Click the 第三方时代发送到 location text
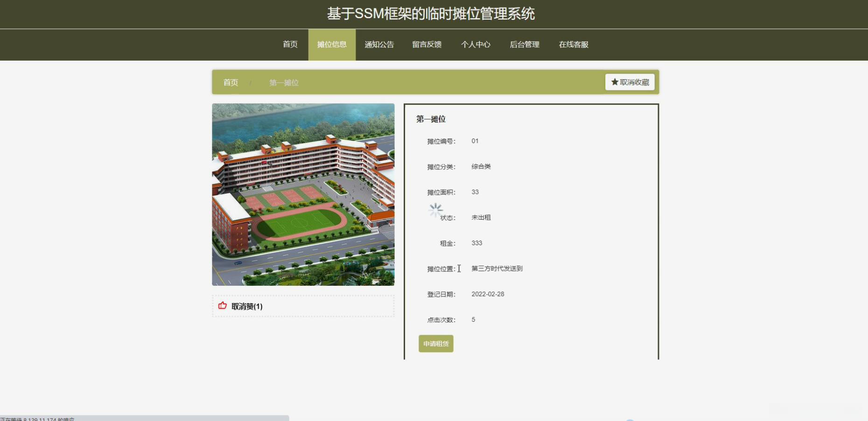This screenshot has width=868, height=421. [497, 269]
